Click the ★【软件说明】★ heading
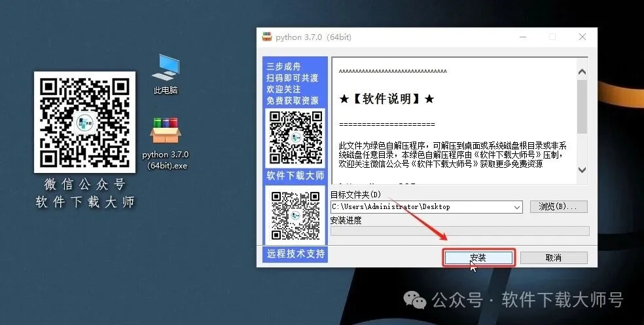Screen dimensions: 644x325 (387, 99)
